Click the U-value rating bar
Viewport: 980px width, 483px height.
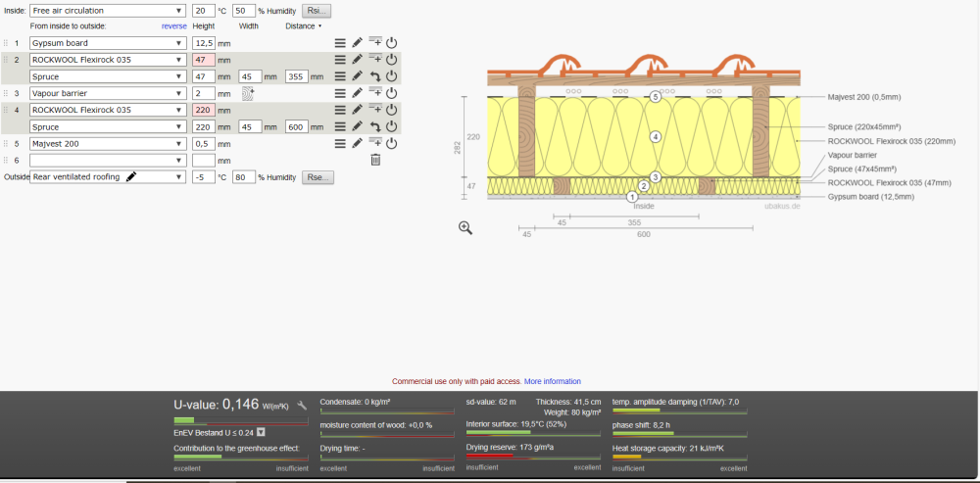click(x=241, y=420)
